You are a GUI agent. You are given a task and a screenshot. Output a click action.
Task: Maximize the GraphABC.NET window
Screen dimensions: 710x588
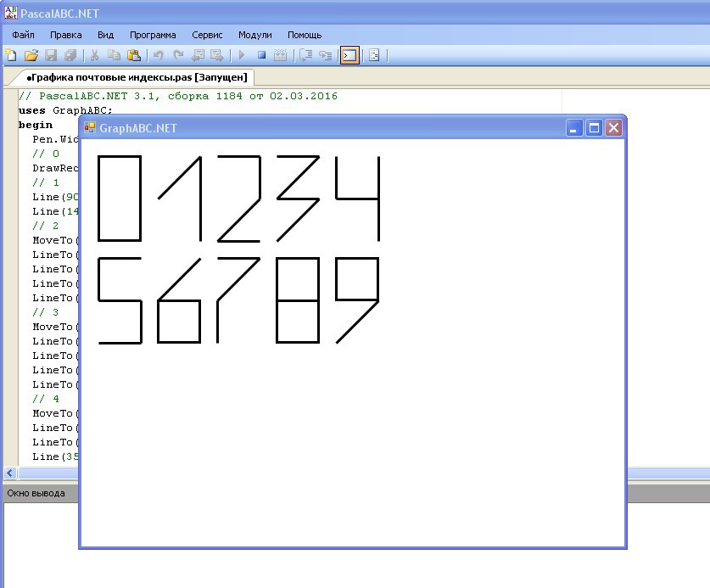(595, 128)
